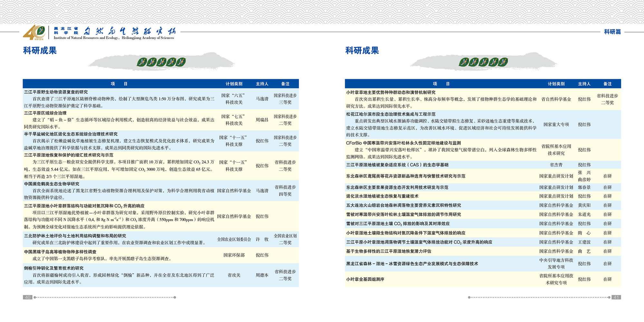Screen dimensions: 644x322
Task: Click host '马逸清' in wildlife survey row
Action: tap(262, 99)
